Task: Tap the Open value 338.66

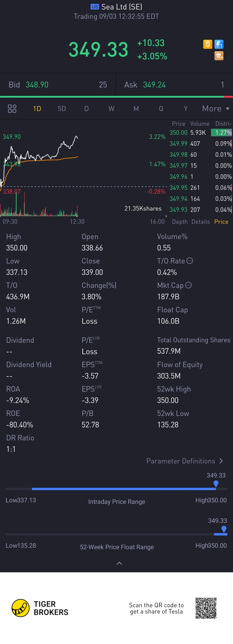Action: (x=92, y=248)
